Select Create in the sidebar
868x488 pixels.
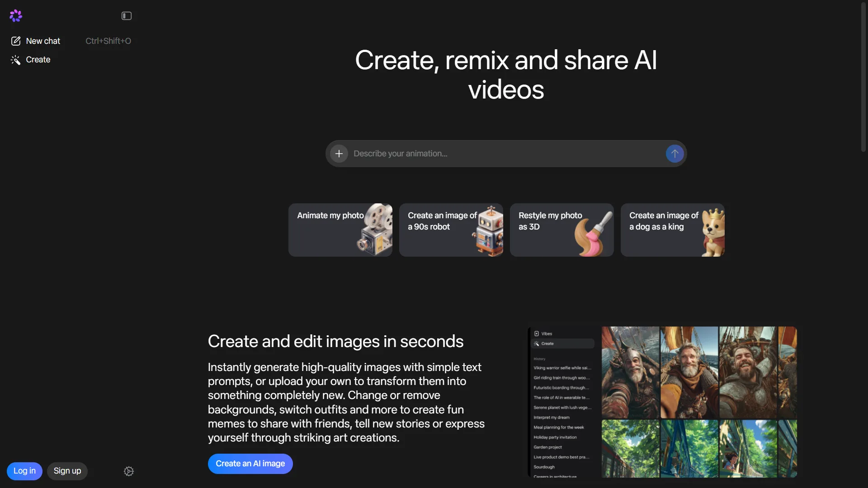click(x=38, y=60)
